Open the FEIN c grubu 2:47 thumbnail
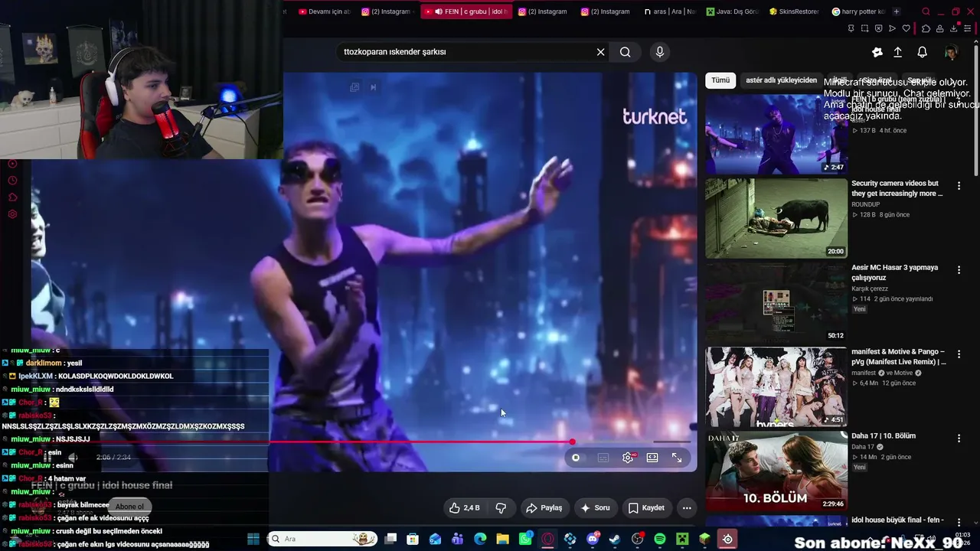The width and height of the screenshot is (980, 551). point(776,134)
